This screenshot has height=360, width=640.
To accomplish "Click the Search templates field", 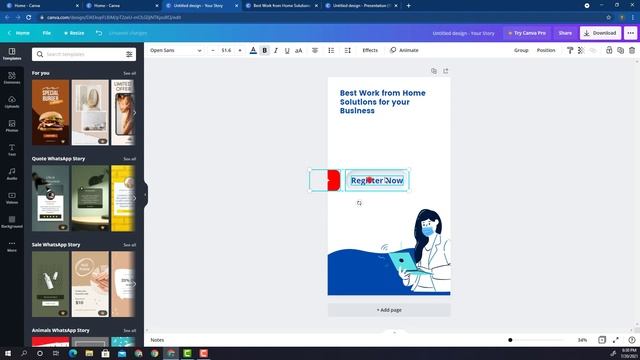I will click(84, 54).
